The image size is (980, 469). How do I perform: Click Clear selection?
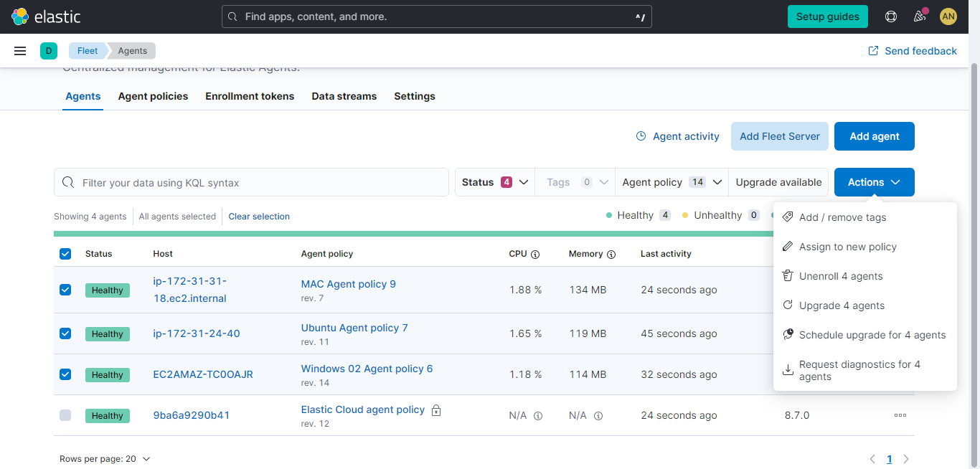pyautogui.click(x=259, y=217)
